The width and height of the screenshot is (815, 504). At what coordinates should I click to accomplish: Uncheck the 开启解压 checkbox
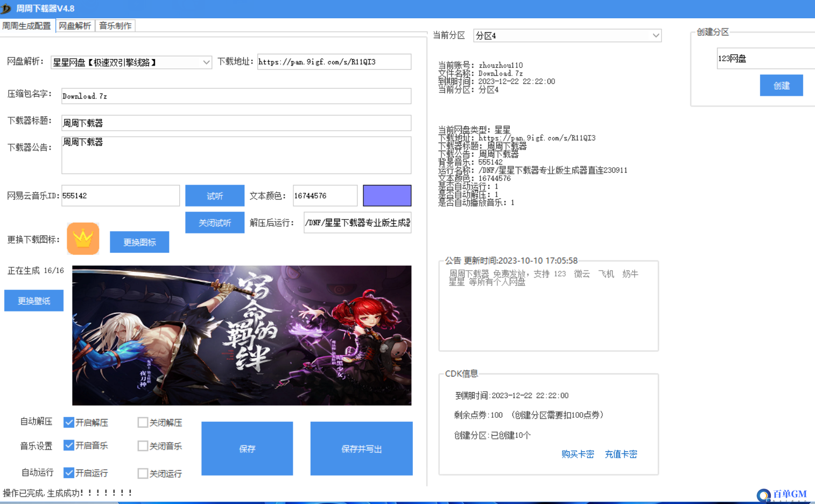(69, 422)
